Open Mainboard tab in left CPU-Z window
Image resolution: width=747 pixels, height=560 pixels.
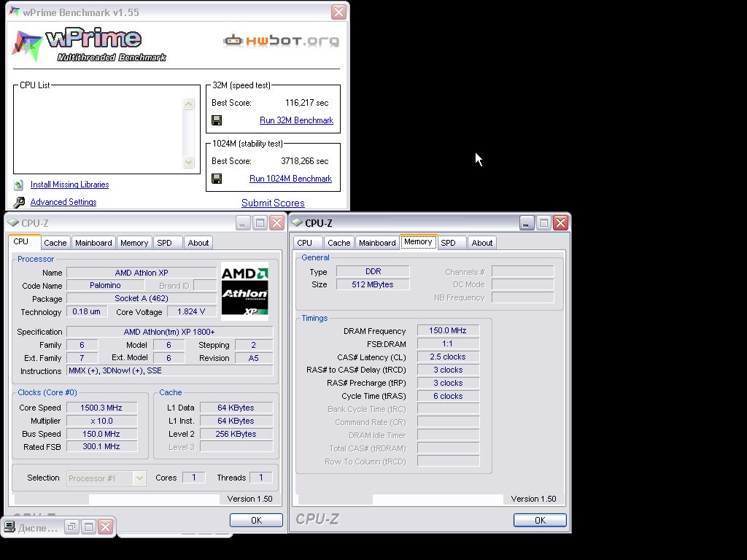point(93,243)
